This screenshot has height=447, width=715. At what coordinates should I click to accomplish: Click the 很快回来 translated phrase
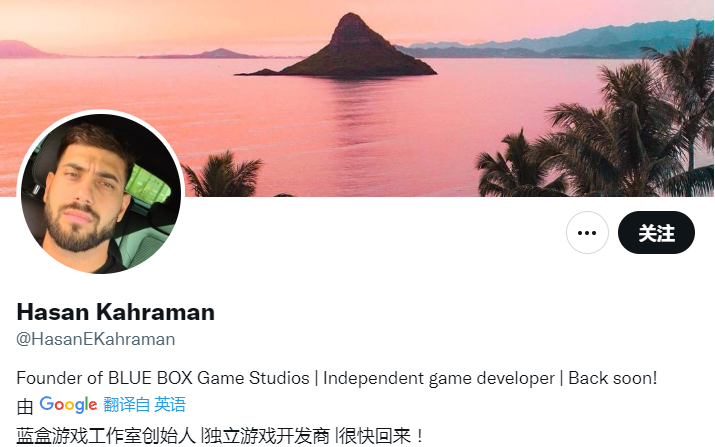tap(375, 436)
